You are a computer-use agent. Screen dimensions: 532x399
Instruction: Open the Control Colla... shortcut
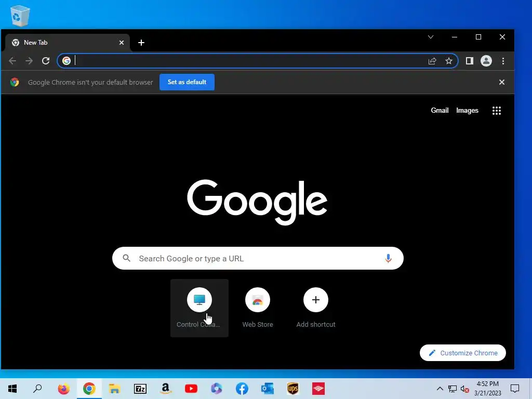(x=199, y=308)
